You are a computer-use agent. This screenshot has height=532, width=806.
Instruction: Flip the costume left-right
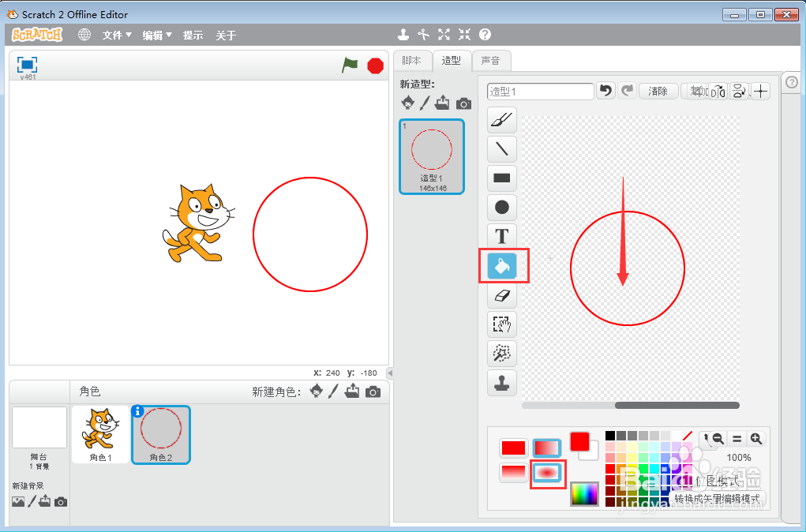click(x=718, y=92)
